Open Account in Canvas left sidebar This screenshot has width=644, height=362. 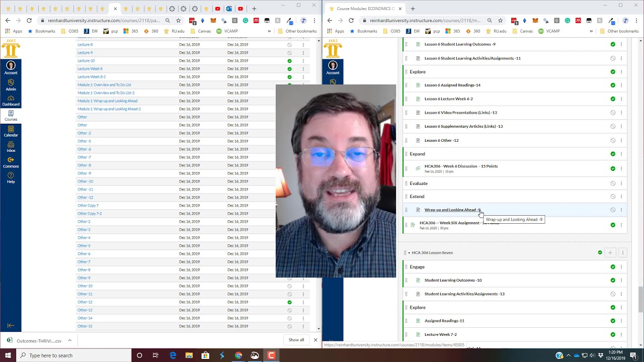pos(11,68)
